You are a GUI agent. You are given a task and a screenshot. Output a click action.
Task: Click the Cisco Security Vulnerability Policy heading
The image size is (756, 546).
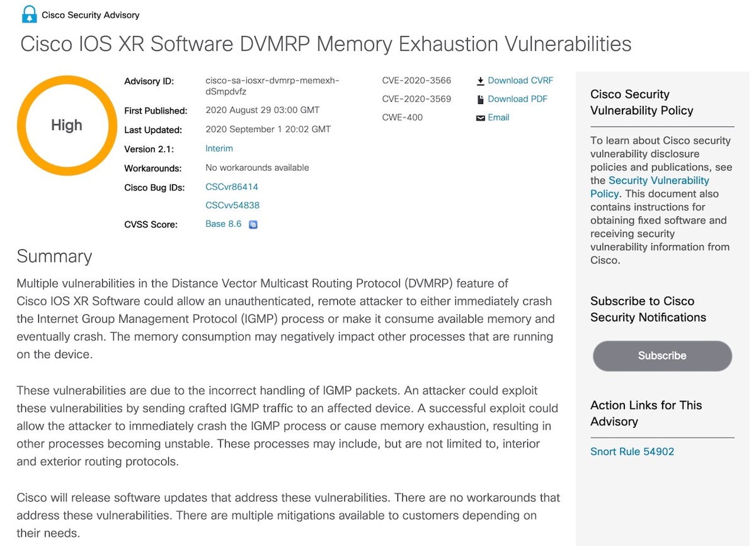[x=642, y=102]
